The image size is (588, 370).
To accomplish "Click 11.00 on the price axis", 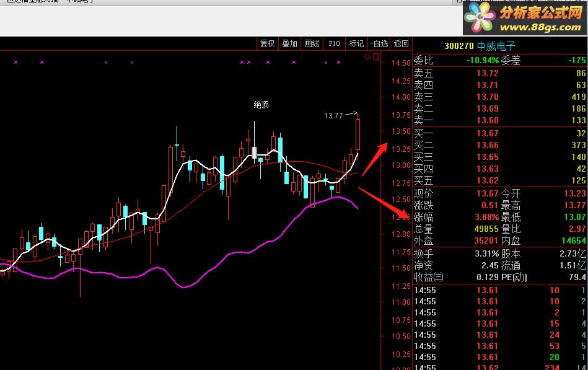I will (x=401, y=302).
